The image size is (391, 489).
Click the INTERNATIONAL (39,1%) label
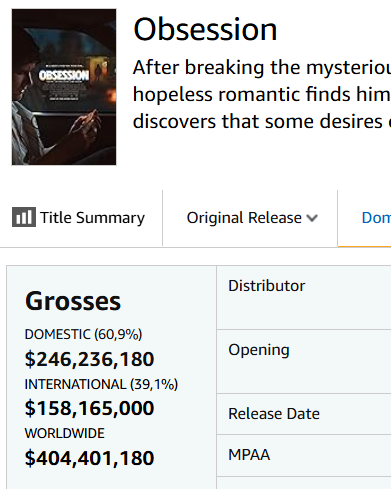[x=101, y=384]
